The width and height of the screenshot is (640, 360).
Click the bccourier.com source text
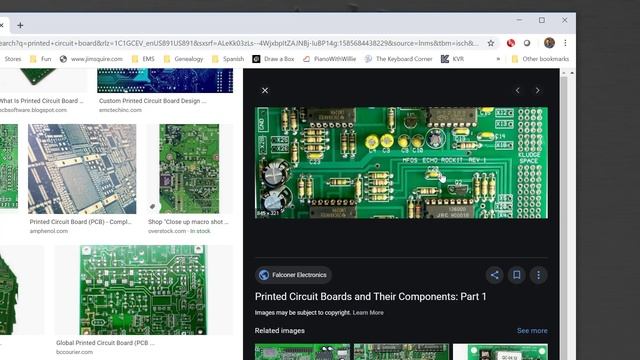[x=74, y=352]
